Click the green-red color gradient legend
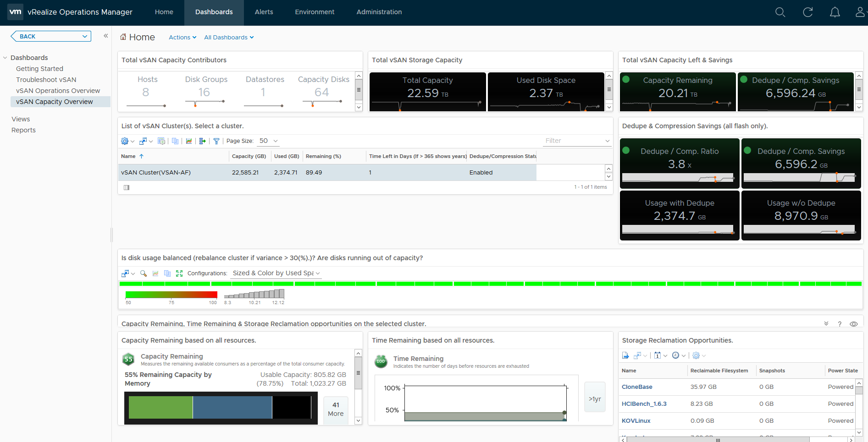This screenshot has width=868, height=442. coord(171,295)
